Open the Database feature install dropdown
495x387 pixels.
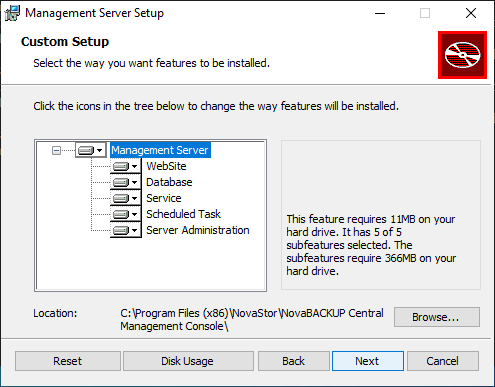[126, 182]
